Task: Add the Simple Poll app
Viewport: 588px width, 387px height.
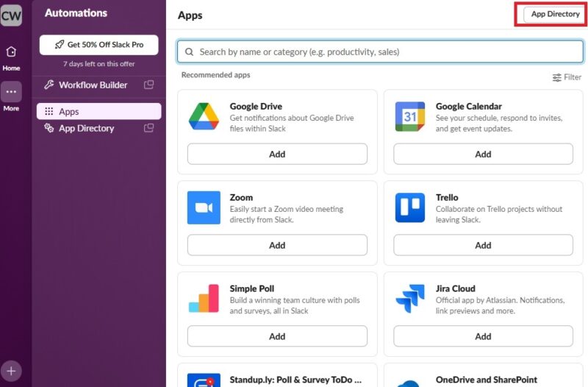Action: pos(277,336)
